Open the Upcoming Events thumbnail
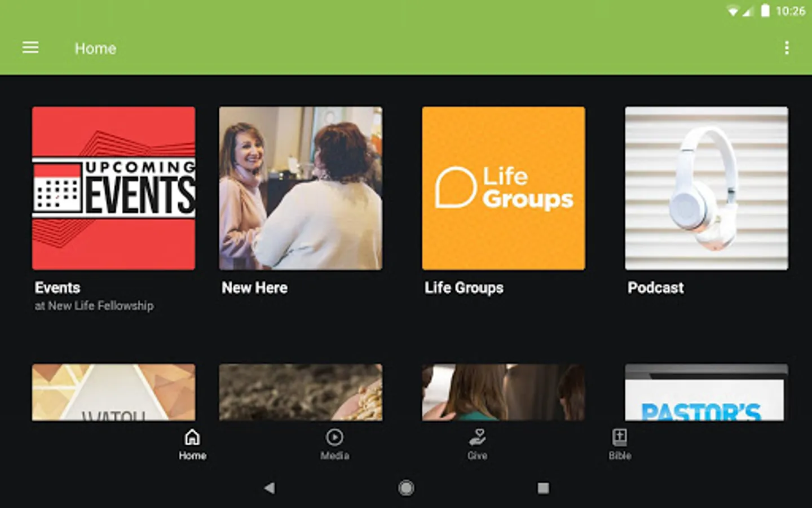Screen dimensions: 812x508 coord(114,188)
